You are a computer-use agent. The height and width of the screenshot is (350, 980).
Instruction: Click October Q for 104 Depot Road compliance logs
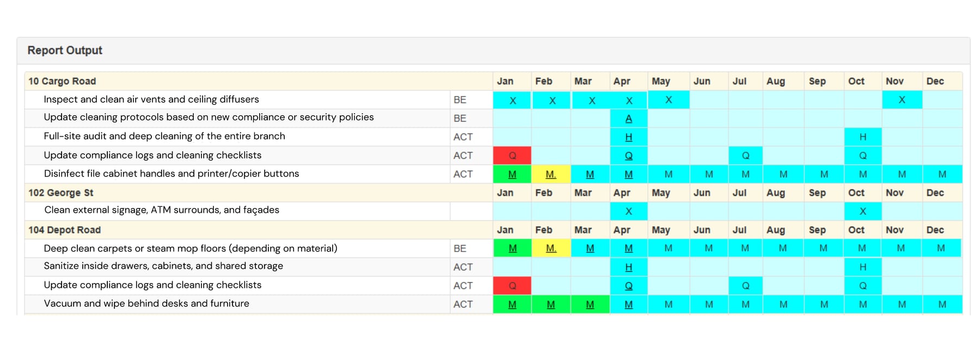coord(863,286)
